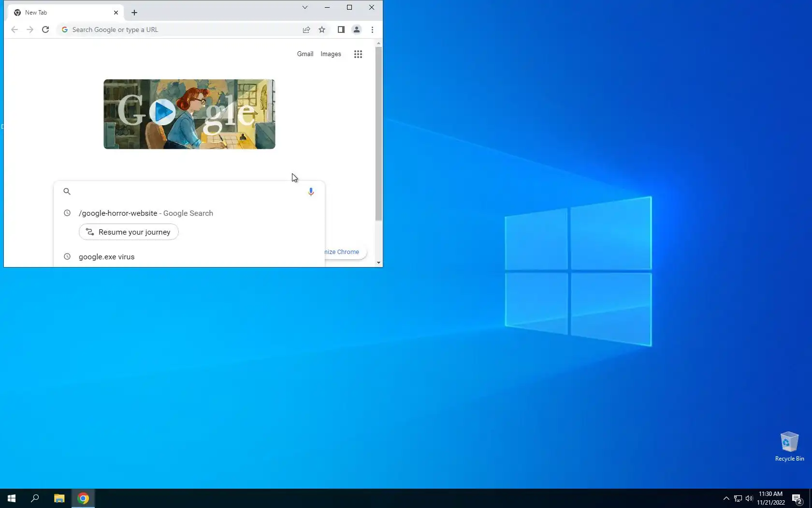812x508 pixels.
Task: Open the volume tray icon
Action: pos(749,498)
